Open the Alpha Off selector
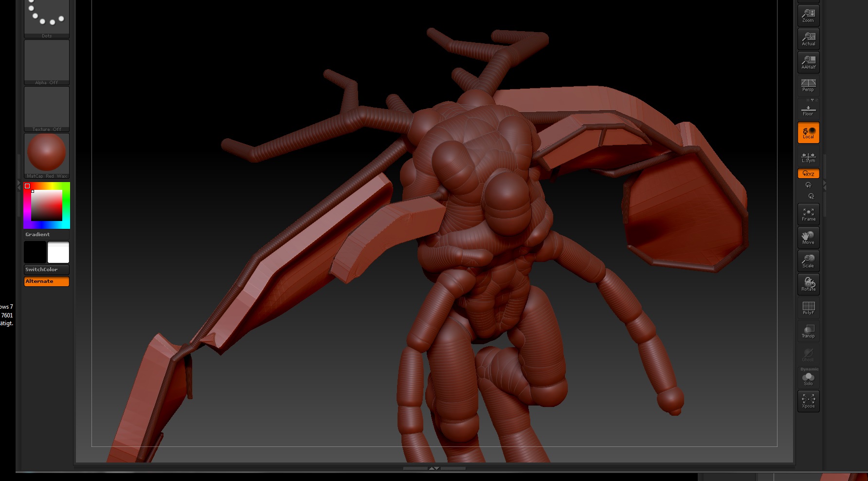The width and height of the screenshot is (868, 481). [x=47, y=62]
